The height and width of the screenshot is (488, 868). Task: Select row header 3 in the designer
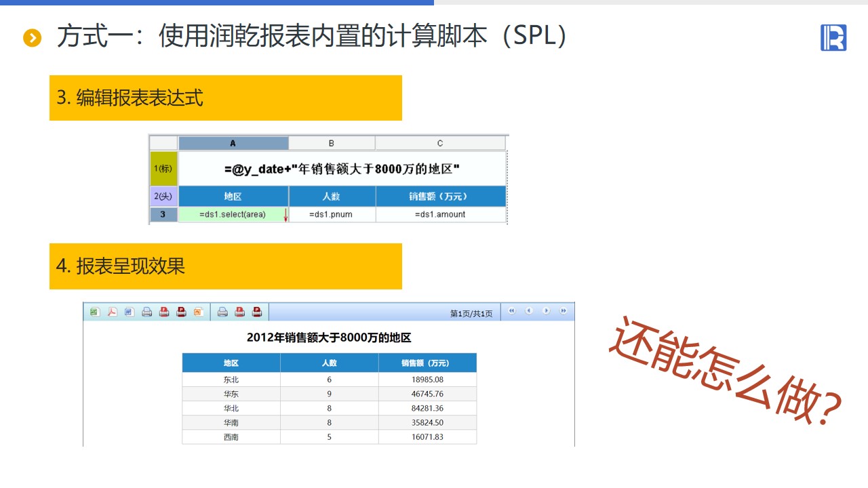tap(163, 215)
